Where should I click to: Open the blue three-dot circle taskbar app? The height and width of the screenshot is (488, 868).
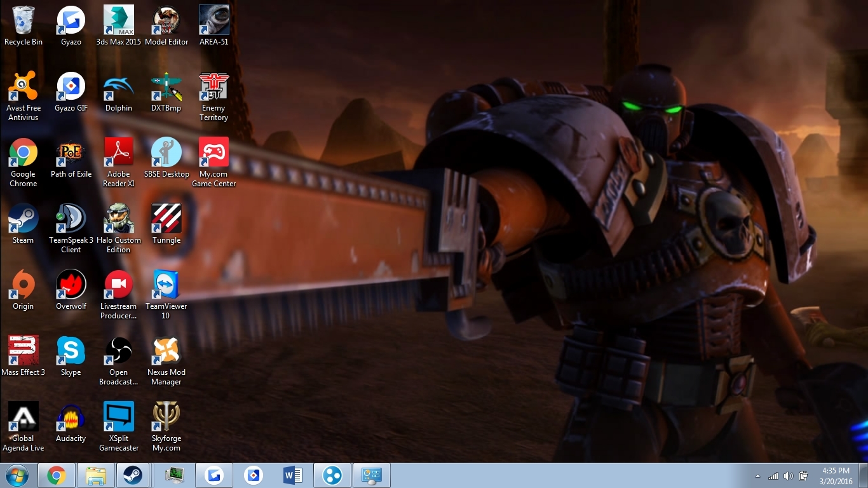(332, 475)
